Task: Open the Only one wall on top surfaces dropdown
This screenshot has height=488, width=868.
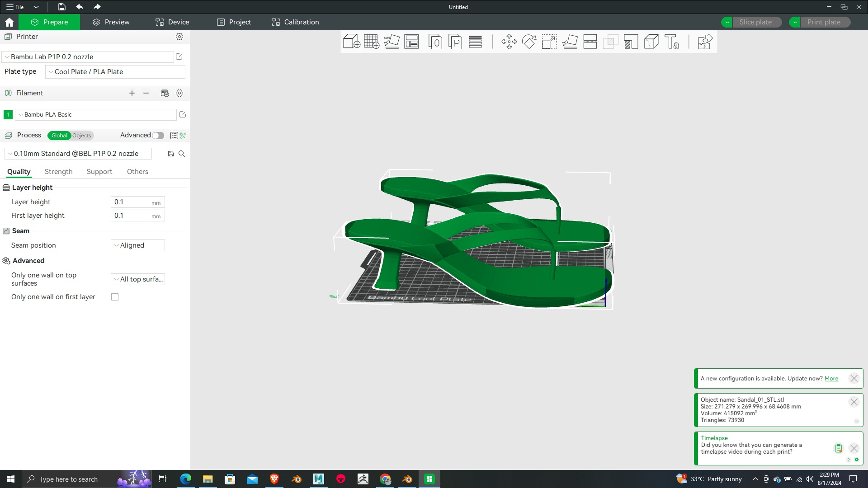Action: tap(137, 279)
